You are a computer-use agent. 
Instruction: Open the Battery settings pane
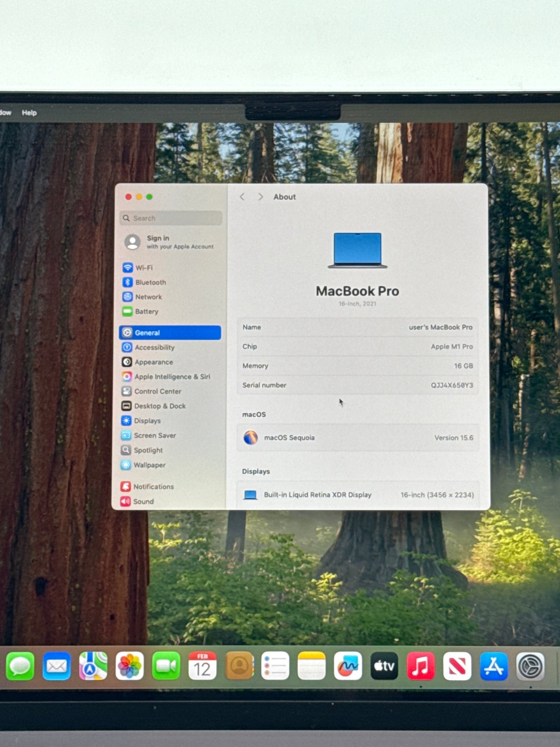coord(146,311)
